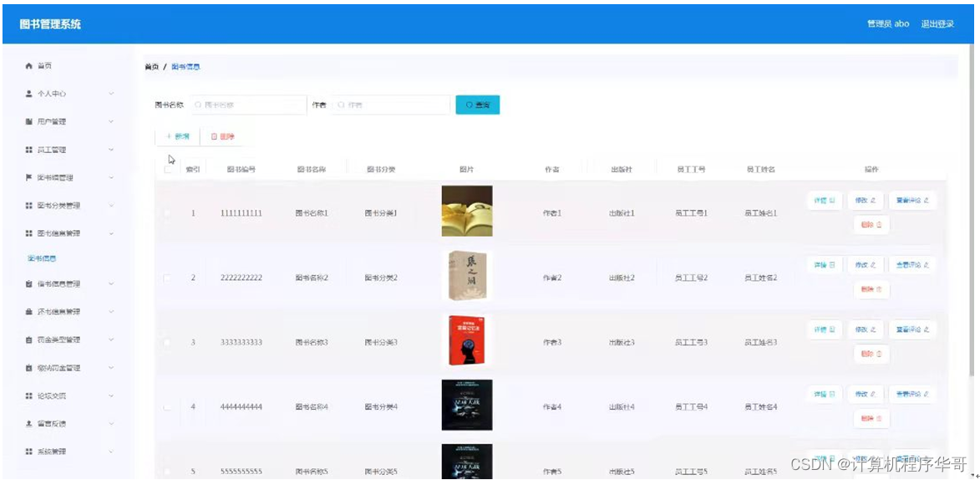Click the 查询 search button
This screenshot has width=980, height=480.
coord(478,105)
